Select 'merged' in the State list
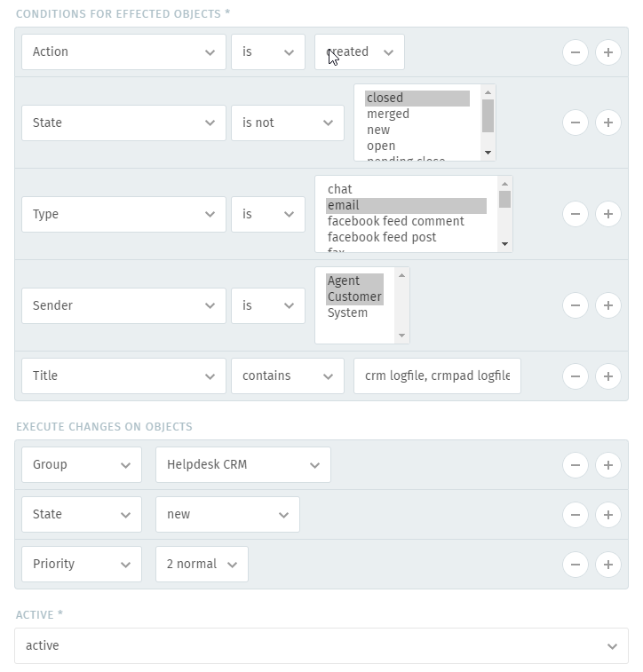This screenshot has width=643, height=672. coord(388,114)
